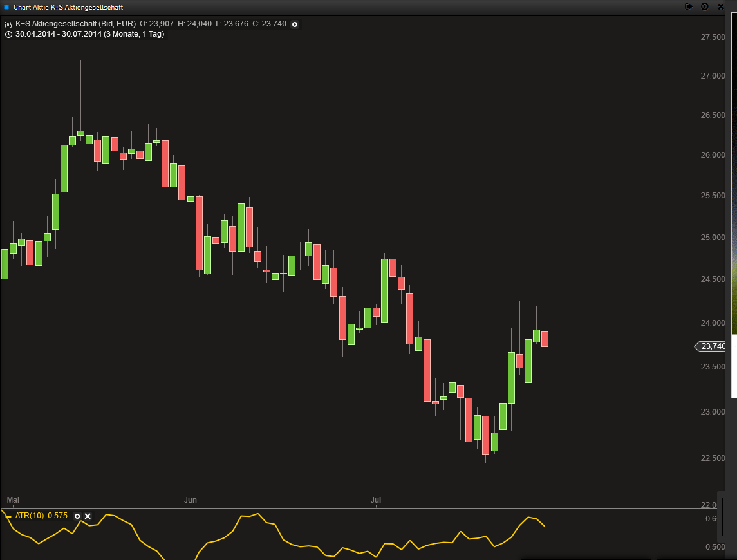737x560 pixels.
Task: Click the clock icon next to date range
Action: click(8, 34)
